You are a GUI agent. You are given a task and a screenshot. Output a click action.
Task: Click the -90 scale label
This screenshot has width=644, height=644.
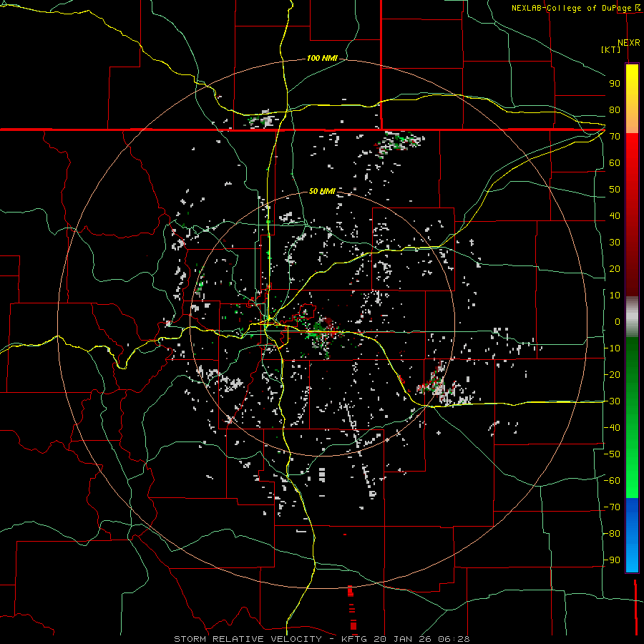(x=612, y=560)
